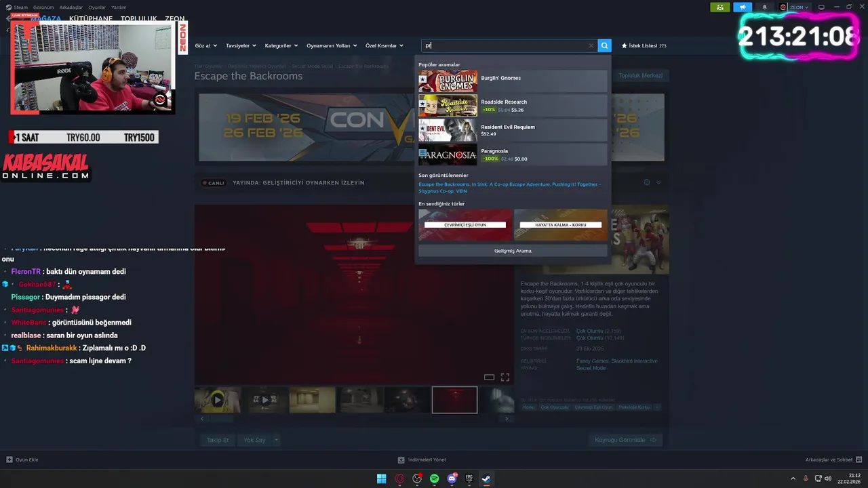
Task: Open the Görünüm menu
Action: tap(43, 7)
